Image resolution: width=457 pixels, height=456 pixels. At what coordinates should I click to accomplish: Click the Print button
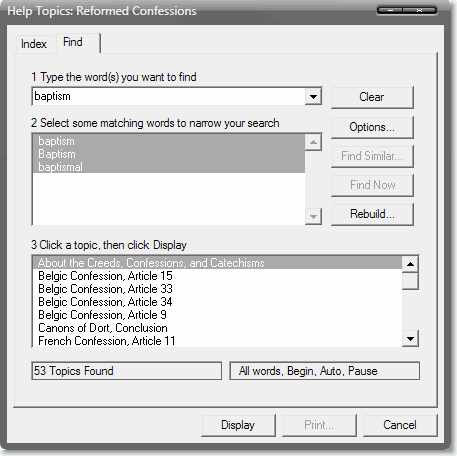(x=319, y=425)
